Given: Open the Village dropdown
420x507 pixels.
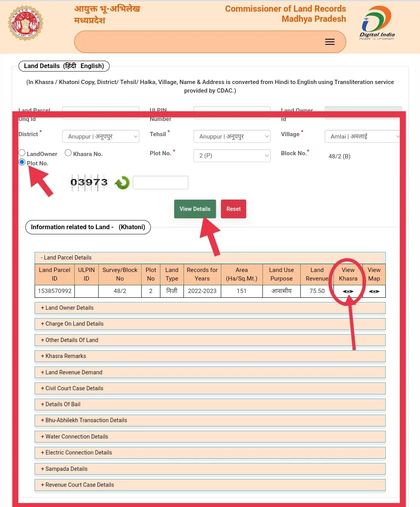Looking at the screenshot, I should point(362,137).
